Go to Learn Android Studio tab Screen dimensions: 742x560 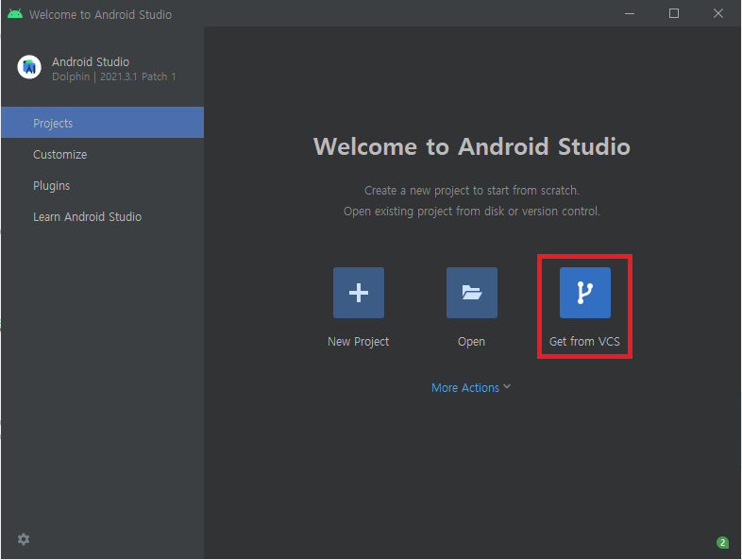tap(102, 217)
